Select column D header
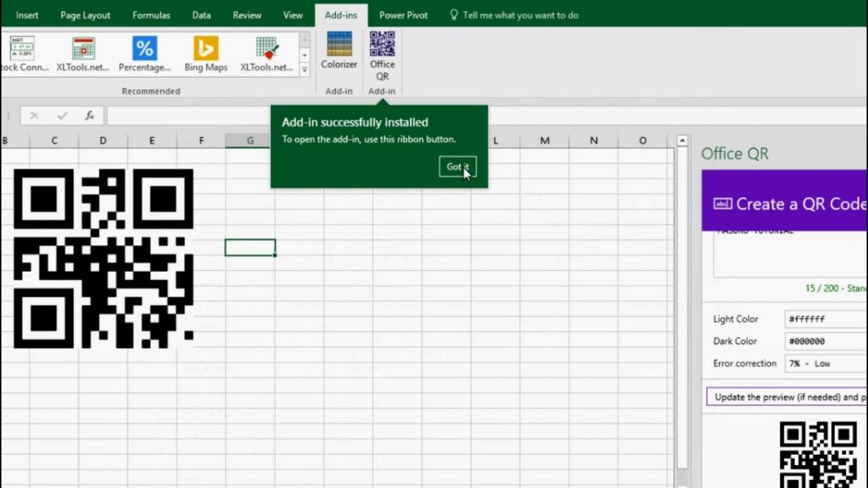Viewport: 868px width, 488px height. (103, 140)
